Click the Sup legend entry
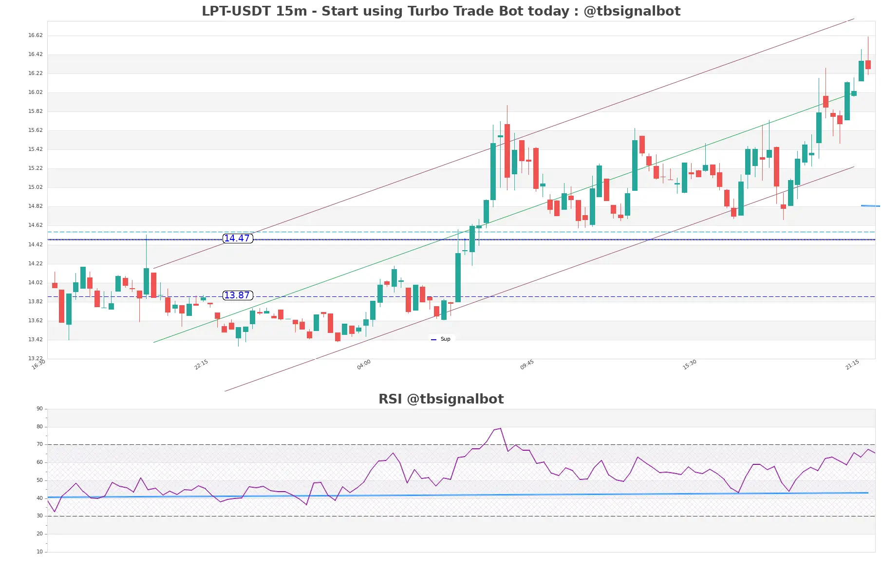The width and height of the screenshot is (882, 588). [441, 339]
